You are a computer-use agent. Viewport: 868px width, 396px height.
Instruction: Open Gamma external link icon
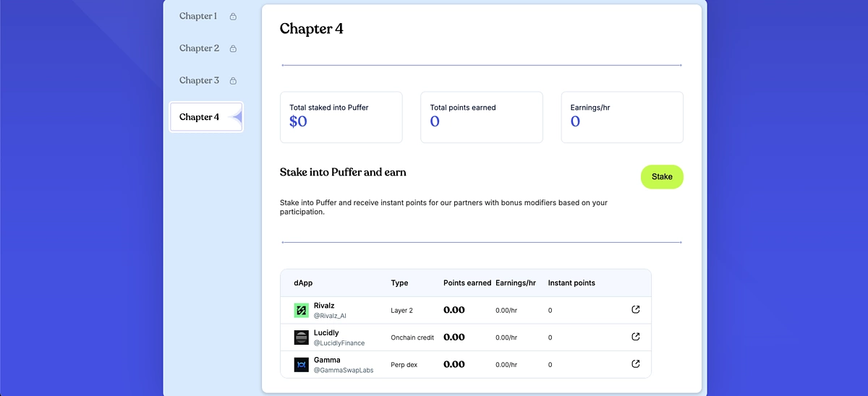(636, 363)
